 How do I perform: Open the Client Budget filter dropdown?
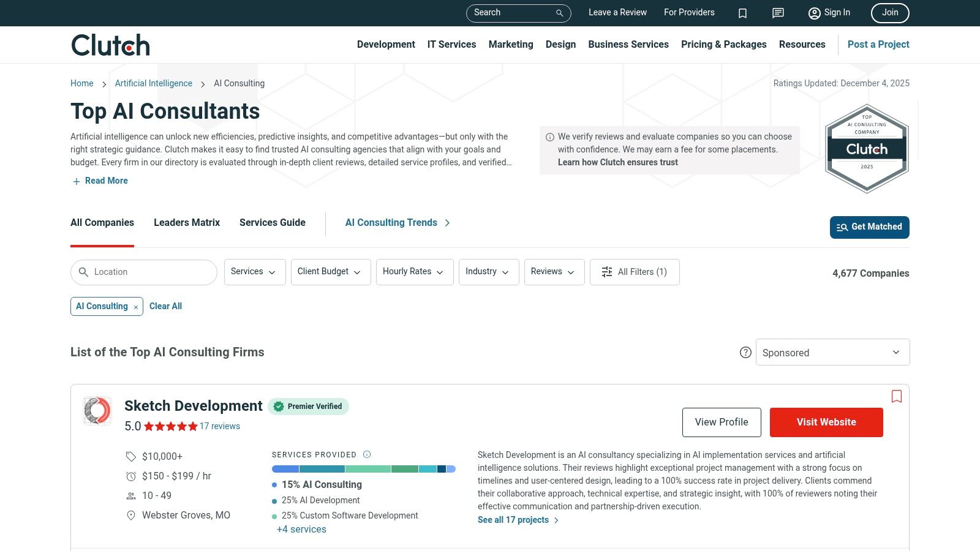[331, 272]
